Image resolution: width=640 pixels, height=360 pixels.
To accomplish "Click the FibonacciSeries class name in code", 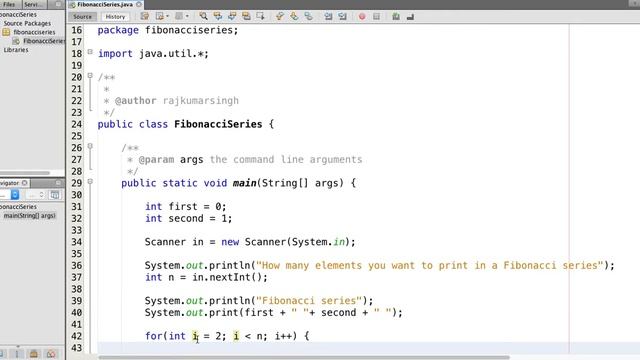I will pos(218,124).
